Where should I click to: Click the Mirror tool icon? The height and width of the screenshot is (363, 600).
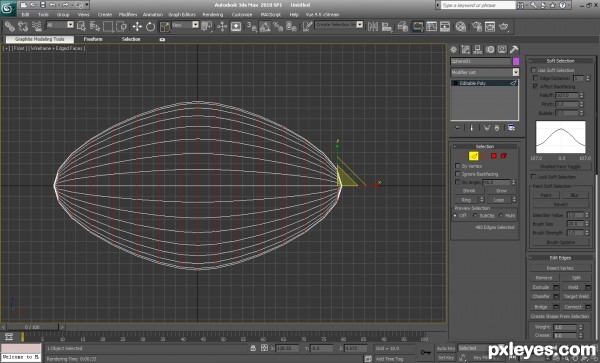click(373, 26)
